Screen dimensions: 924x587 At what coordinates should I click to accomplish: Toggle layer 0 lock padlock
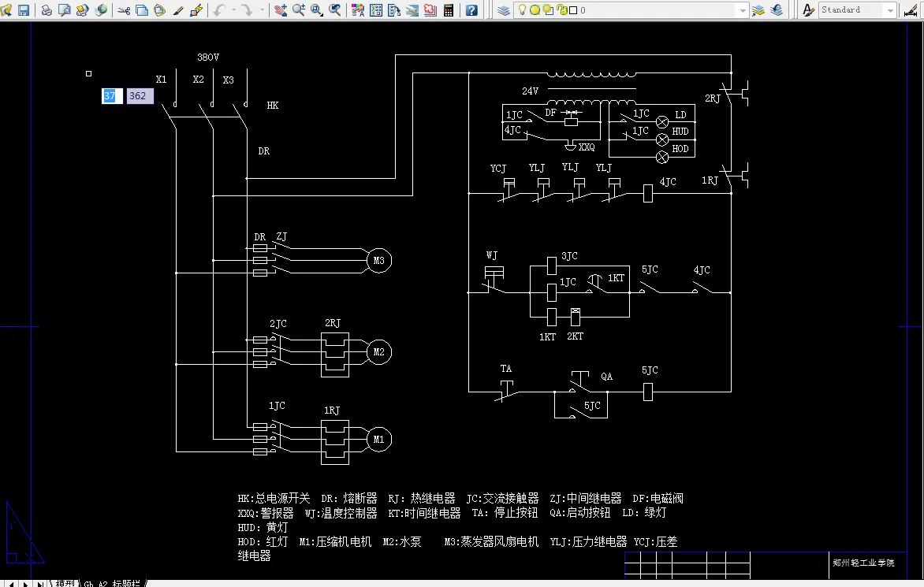pyautogui.click(x=561, y=9)
